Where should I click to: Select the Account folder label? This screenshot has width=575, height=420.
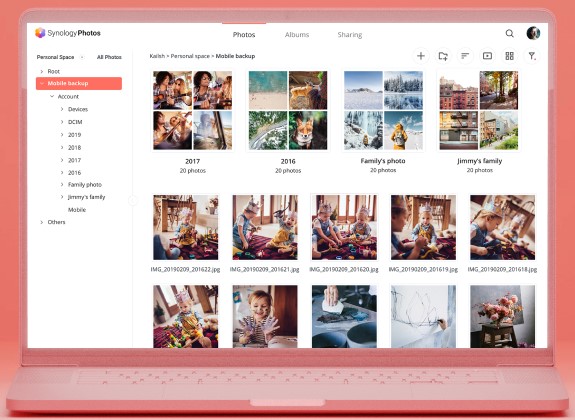68,96
